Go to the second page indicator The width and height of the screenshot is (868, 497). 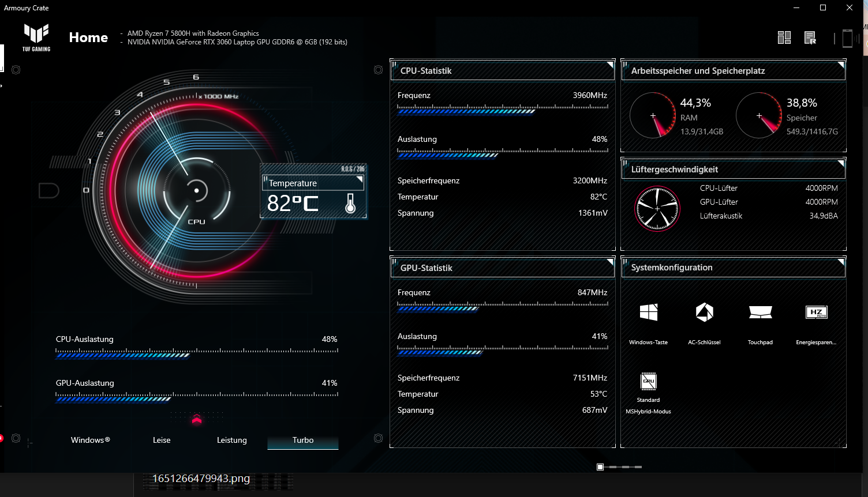(613, 467)
